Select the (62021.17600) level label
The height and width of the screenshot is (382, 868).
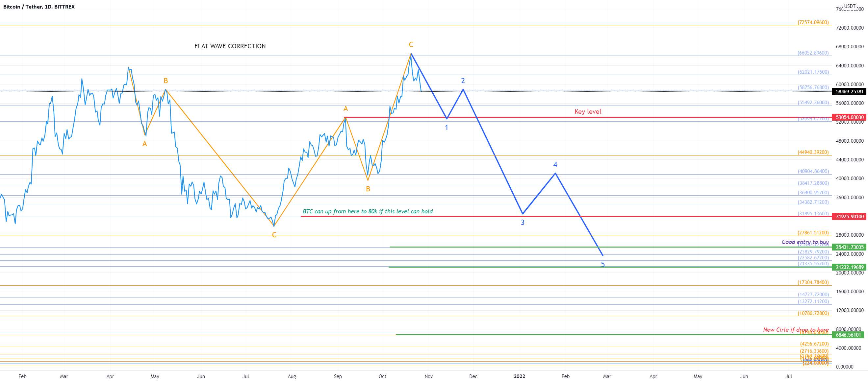813,72
